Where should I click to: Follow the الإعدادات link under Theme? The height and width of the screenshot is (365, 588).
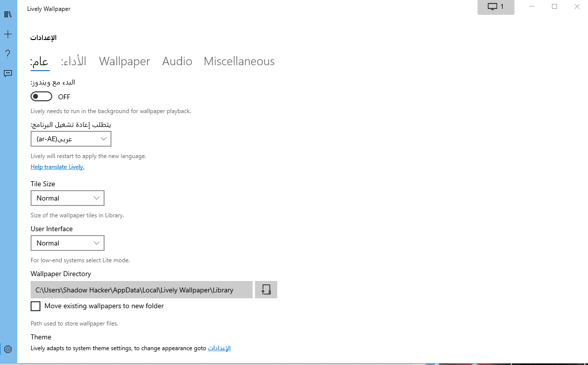point(220,348)
